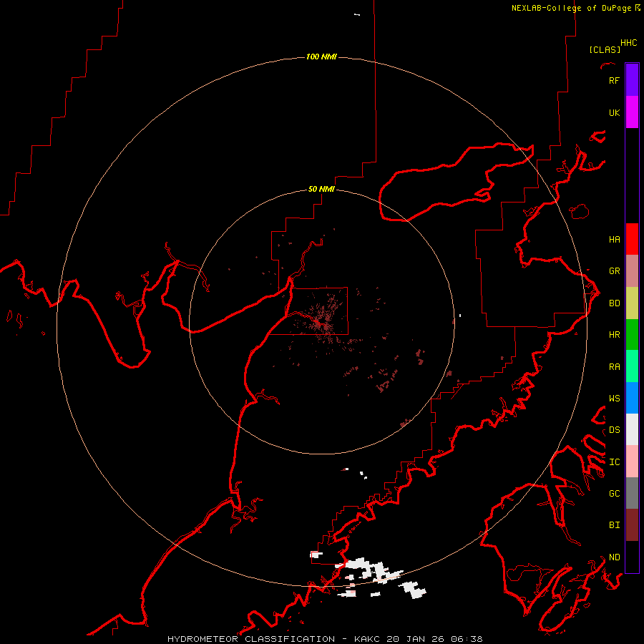
Task: Click the GC gray legend swatch
Action: (x=632, y=493)
